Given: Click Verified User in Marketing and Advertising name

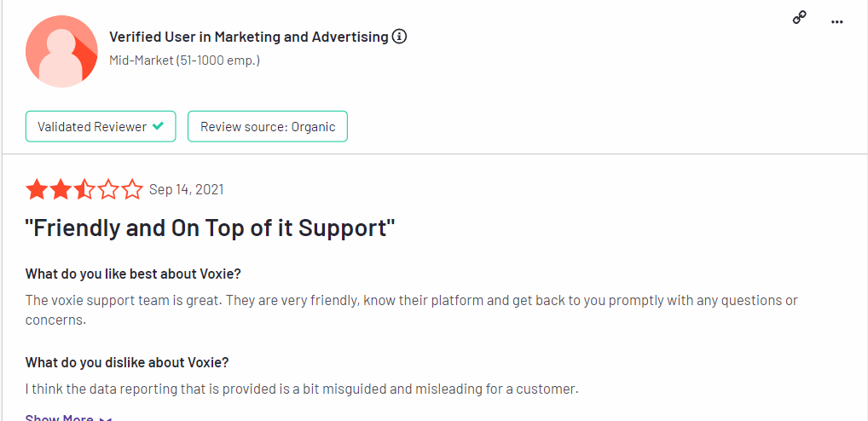Looking at the screenshot, I should tap(249, 37).
